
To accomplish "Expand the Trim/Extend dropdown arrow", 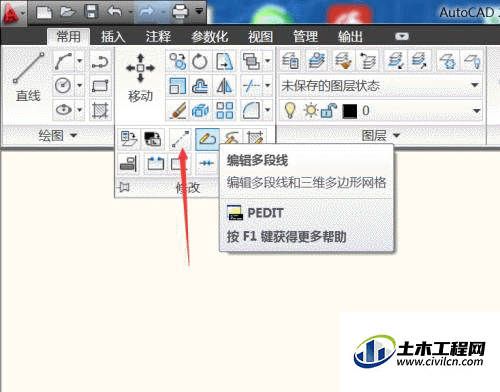I will click(267, 85).
